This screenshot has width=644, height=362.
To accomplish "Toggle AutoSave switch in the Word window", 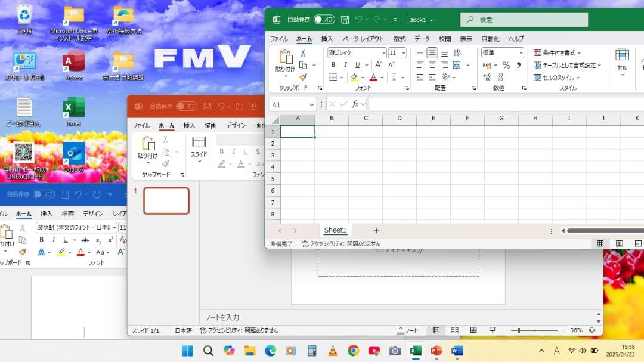I will click(x=44, y=194).
